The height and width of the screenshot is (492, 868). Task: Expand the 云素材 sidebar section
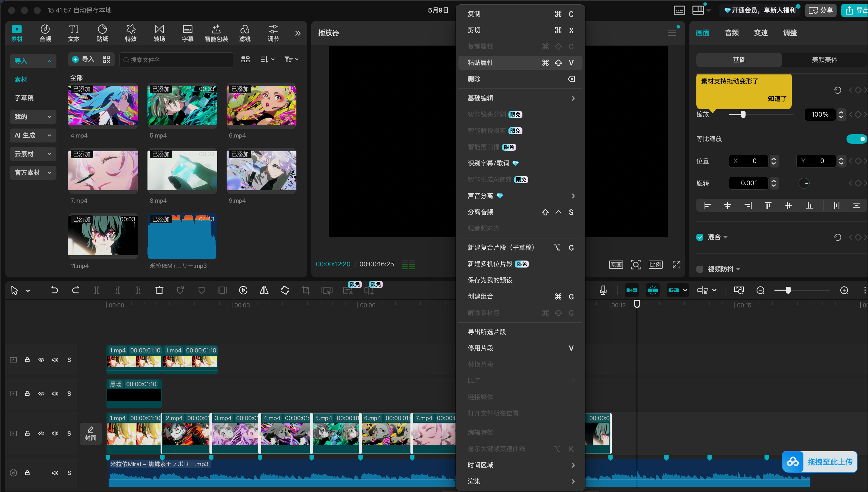[33, 154]
